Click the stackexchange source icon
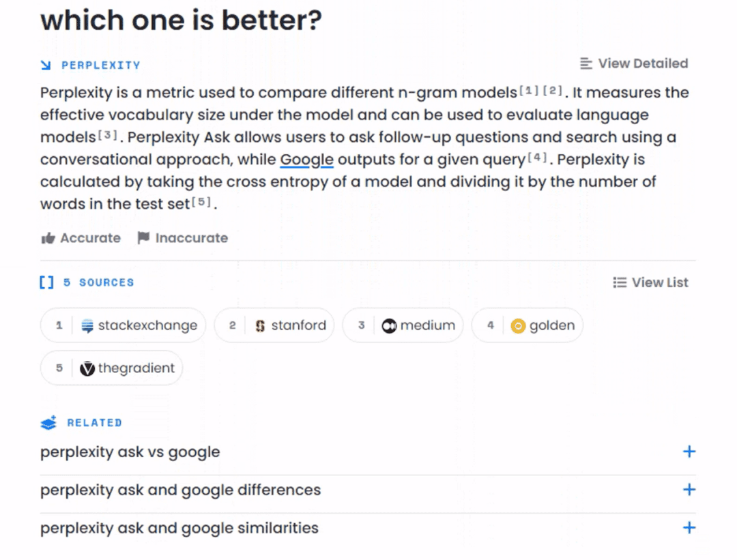 (x=86, y=325)
